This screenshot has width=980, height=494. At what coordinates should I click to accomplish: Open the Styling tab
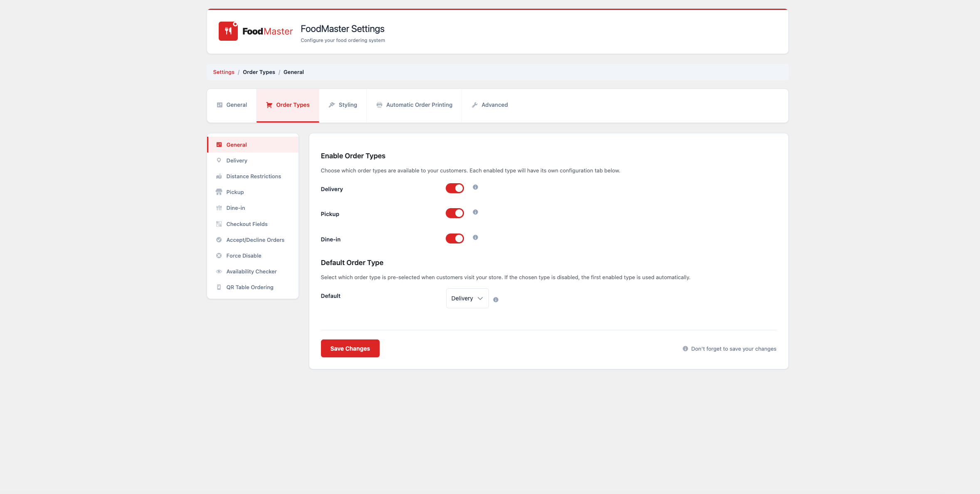click(x=343, y=105)
